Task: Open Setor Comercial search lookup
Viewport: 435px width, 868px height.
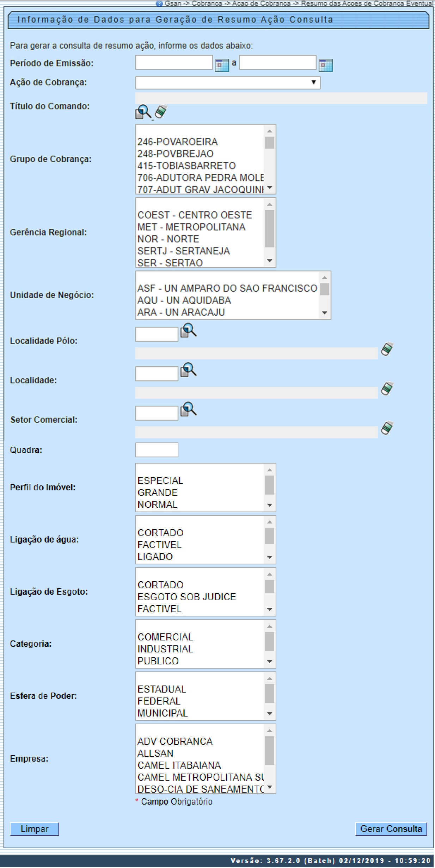Action: (189, 410)
